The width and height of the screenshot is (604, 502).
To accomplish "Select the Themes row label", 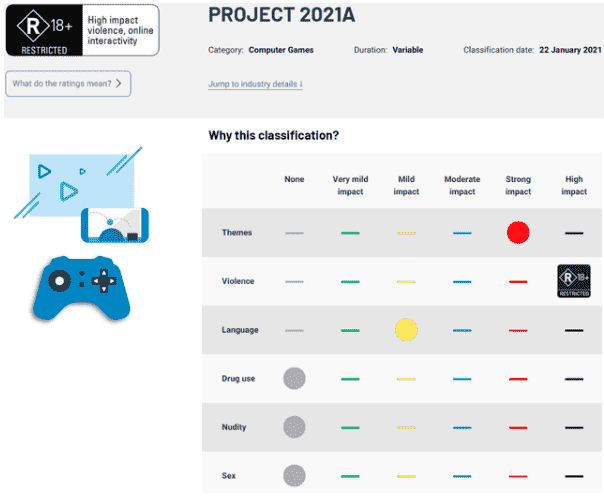I will (237, 232).
